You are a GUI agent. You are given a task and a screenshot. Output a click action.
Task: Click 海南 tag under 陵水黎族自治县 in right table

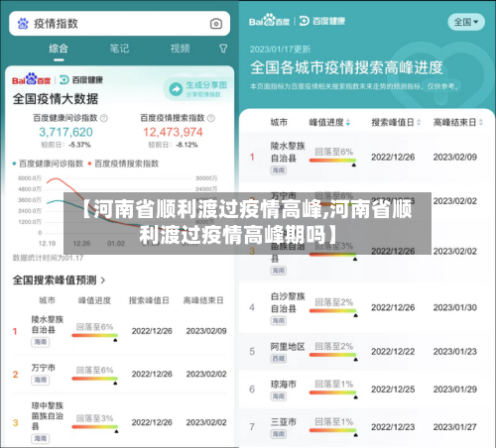tap(279, 170)
